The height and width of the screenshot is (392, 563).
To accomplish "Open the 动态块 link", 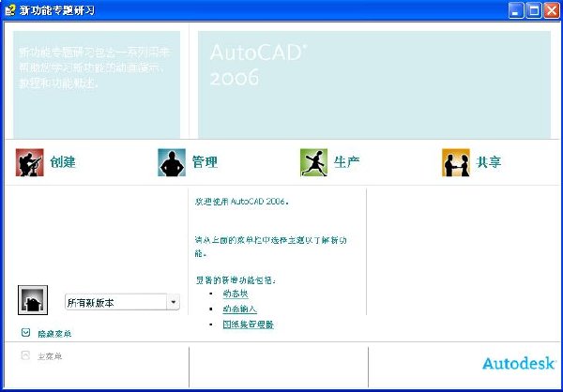I will point(236,294).
